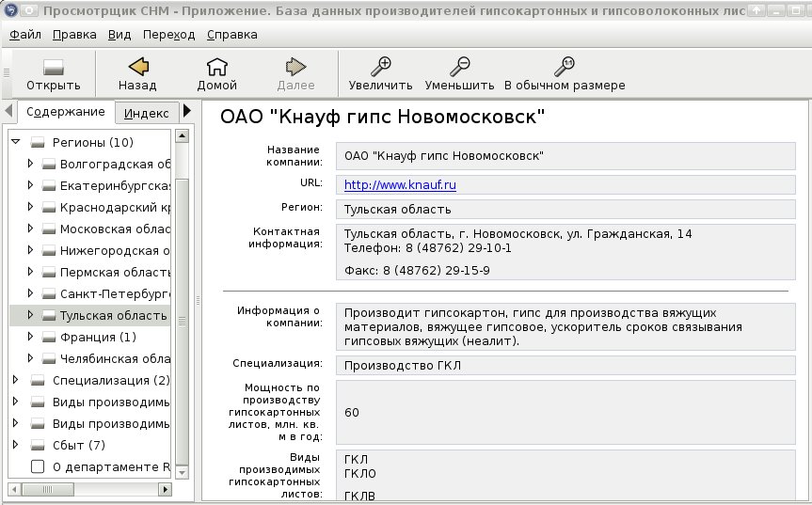Expand the Сбыт (7) node
812x505 pixels.
coord(16,445)
